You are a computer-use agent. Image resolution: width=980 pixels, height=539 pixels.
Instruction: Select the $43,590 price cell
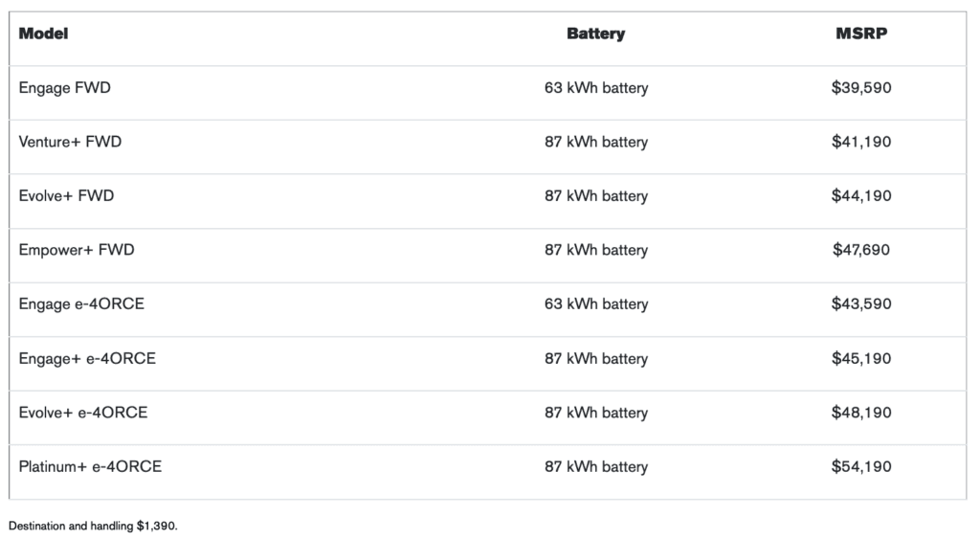[861, 304]
